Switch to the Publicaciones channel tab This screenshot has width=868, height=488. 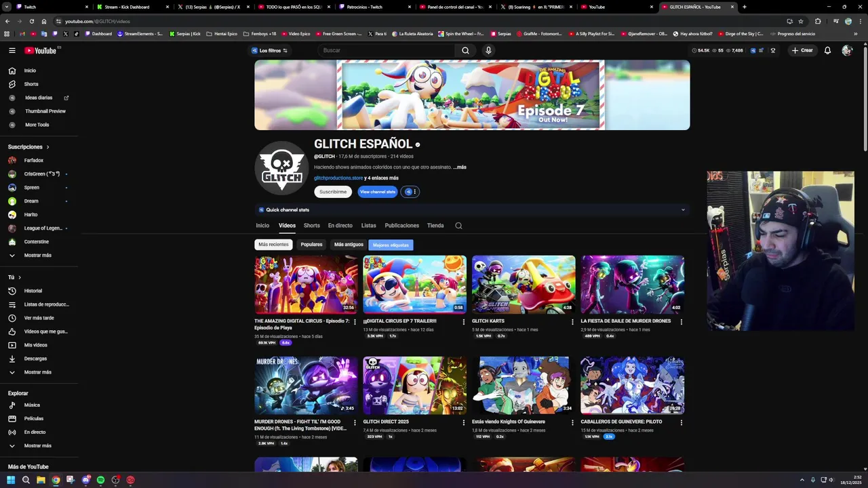click(402, 226)
